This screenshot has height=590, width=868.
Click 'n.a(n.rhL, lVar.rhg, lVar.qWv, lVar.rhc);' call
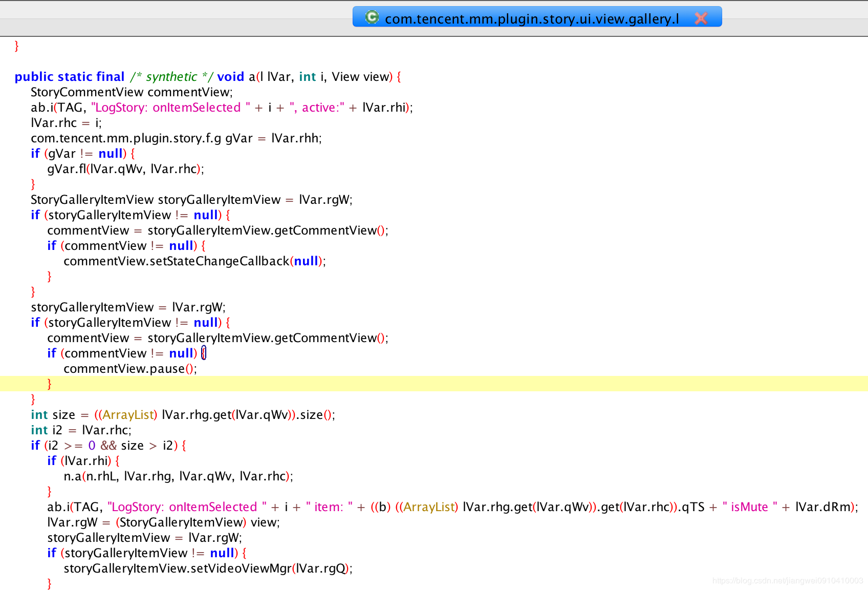178,476
